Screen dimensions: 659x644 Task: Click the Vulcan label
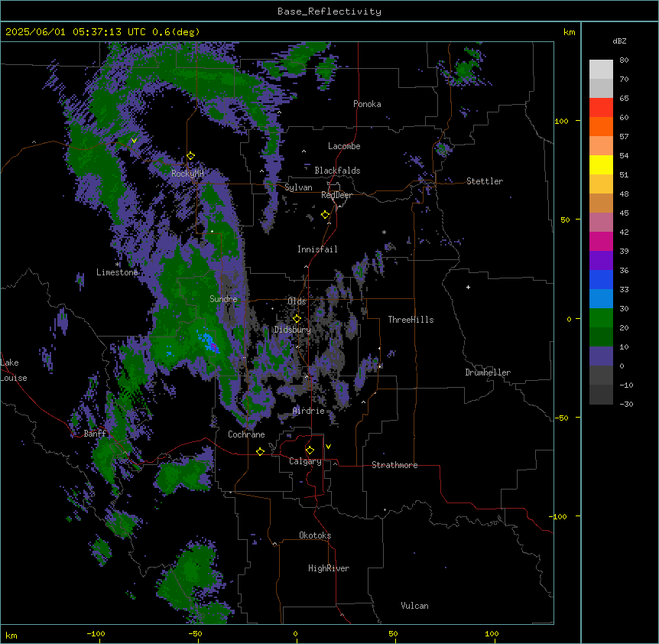[x=414, y=606]
